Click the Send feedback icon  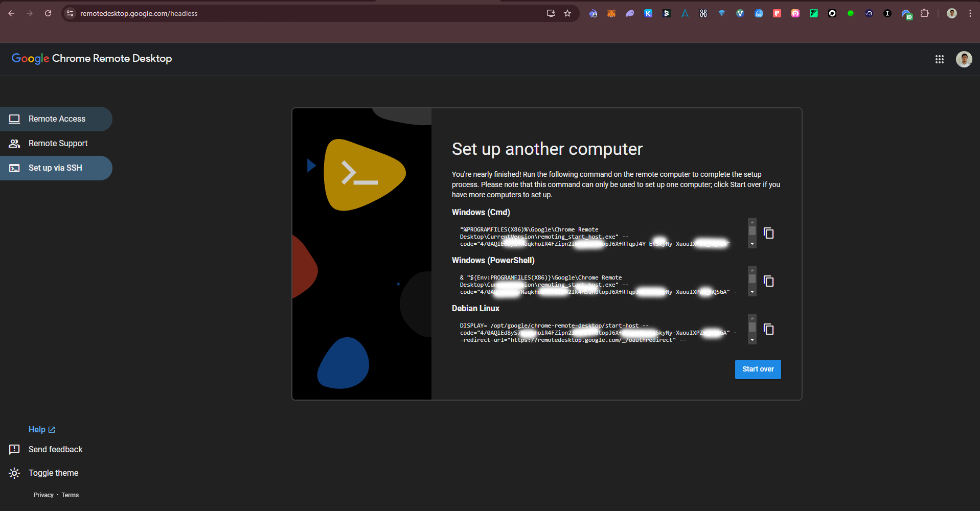coord(14,449)
